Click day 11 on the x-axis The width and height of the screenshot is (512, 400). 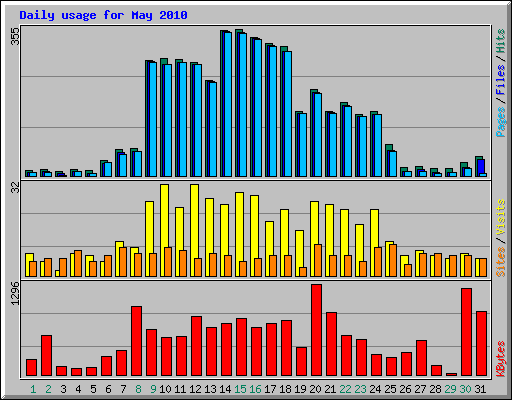(180, 389)
